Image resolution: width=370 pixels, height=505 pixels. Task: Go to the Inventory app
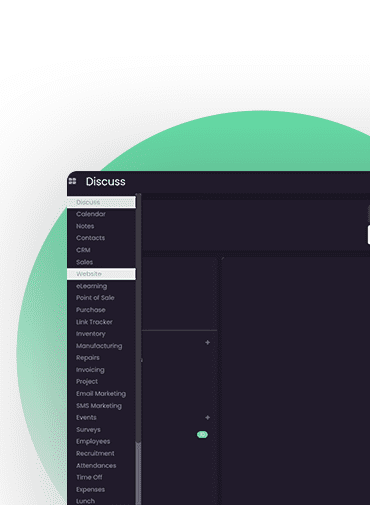point(91,334)
